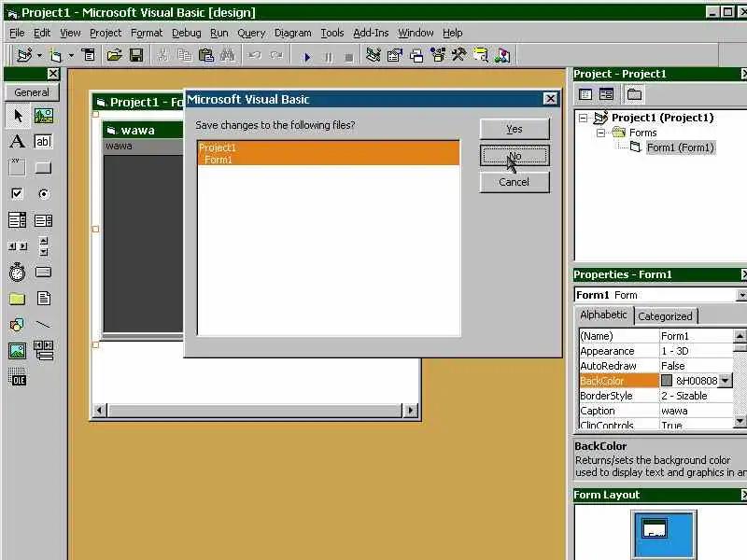
Task: Click the End stop toolbar button
Action: point(349,57)
